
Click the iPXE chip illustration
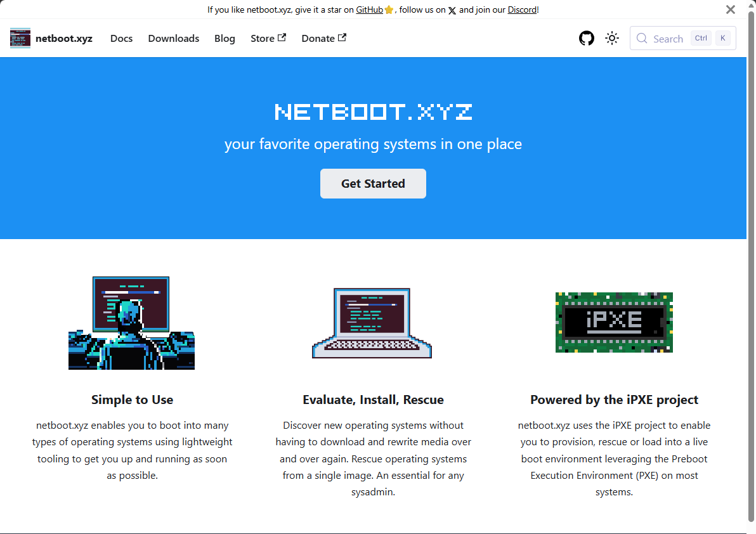click(614, 322)
